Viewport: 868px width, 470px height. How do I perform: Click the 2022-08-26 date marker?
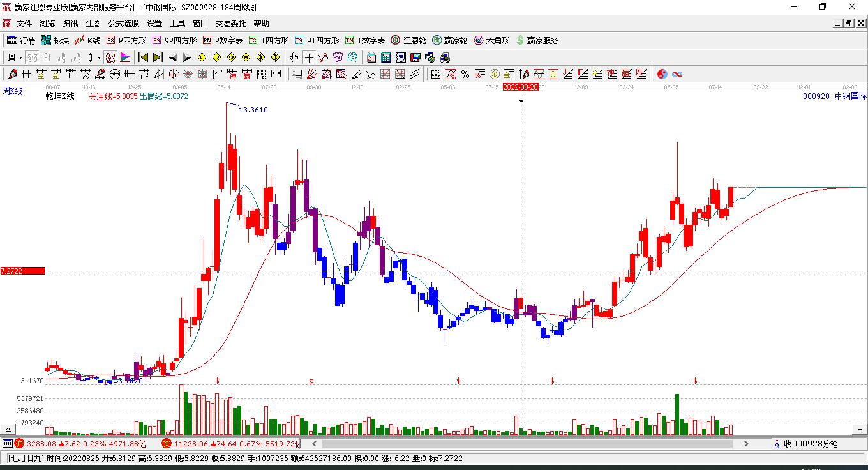click(521, 87)
